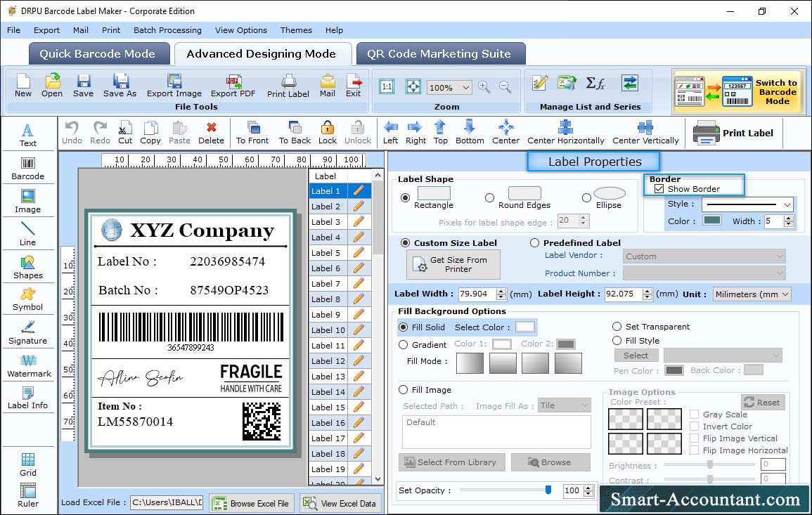
Task: Send object To Back
Action: [295, 133]
